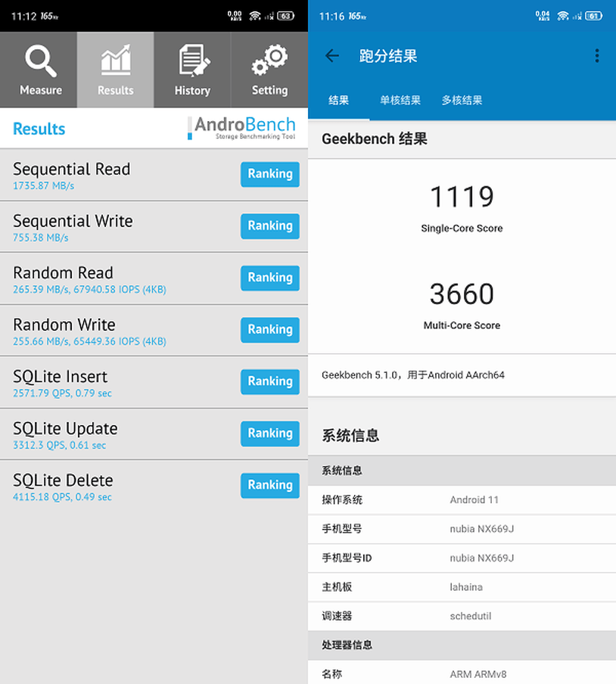This screenshot has width=616, height=684.
Task: Tap the Results heading in AndroBench
Action: [39, 129]
